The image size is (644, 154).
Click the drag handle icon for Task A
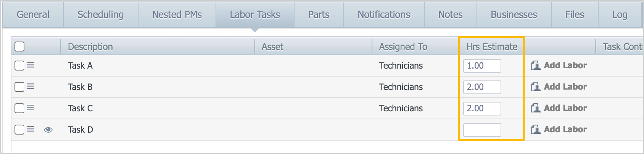(x=31, y=65)
